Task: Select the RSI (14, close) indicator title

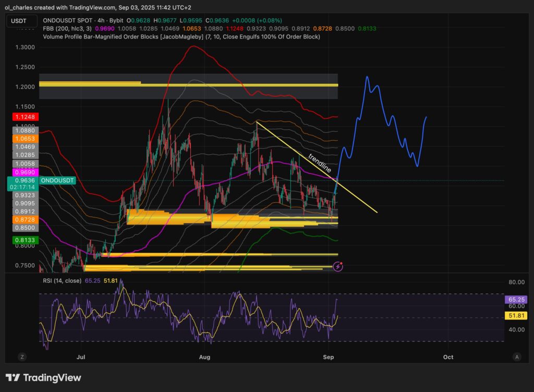Action: [63, 281]
